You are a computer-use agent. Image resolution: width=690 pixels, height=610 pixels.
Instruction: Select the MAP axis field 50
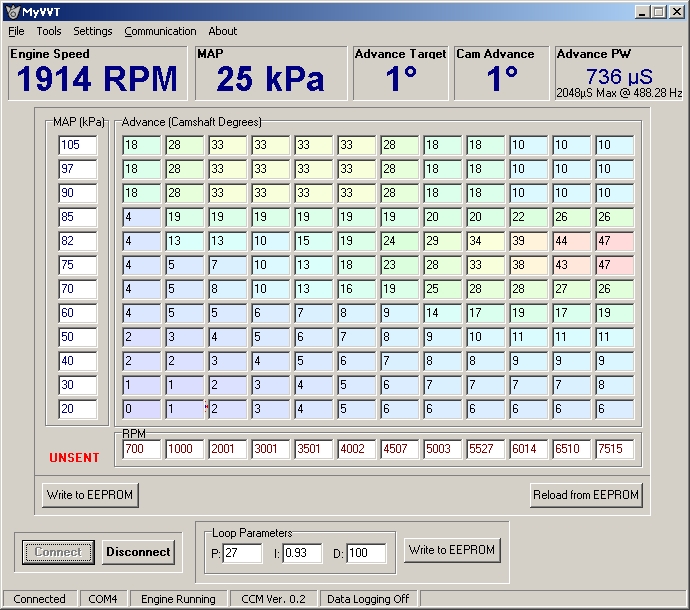(77, 337)
